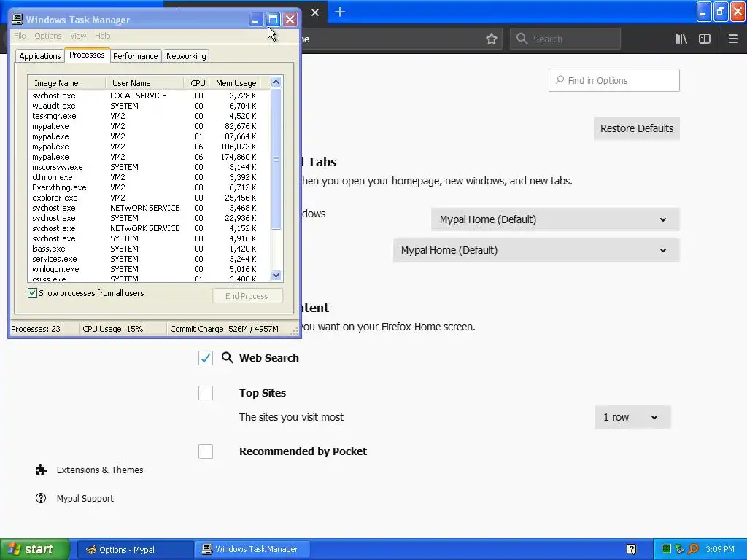Open the Options menu in Task Manager
Image resolution: width=747 pixels, height=560 pixels.
click(x=47, y=36)
